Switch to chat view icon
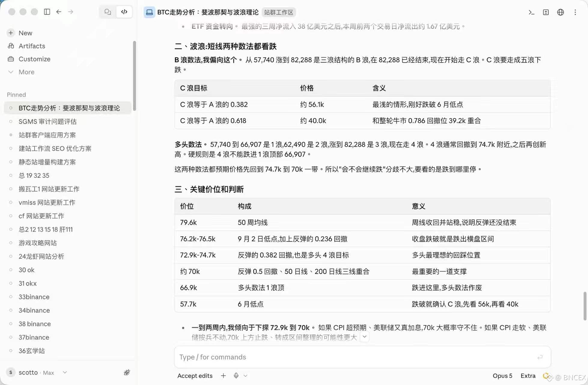 click(108, 12)
